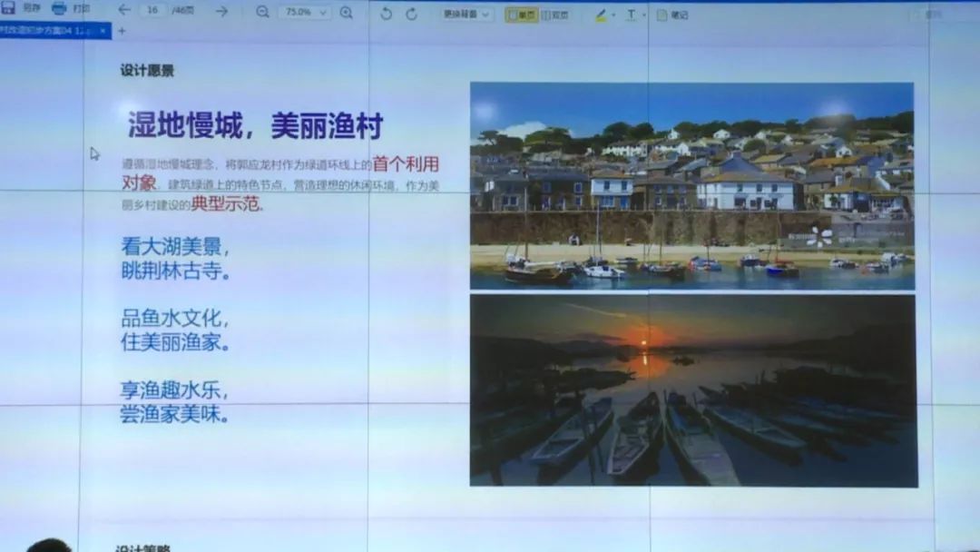Click the line 品鱼水文化
The image size is (980, 552).
click(x=175, y=318)
